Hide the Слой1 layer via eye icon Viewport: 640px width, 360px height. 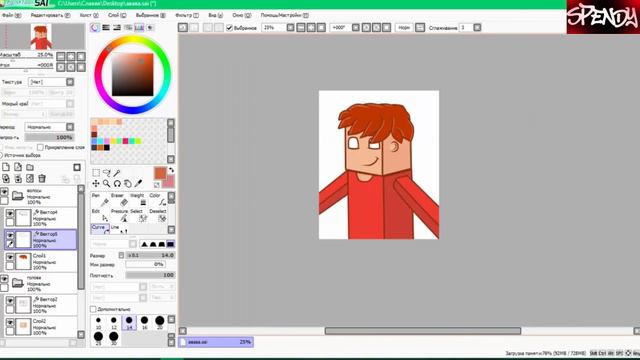click(x=10, y=257)
